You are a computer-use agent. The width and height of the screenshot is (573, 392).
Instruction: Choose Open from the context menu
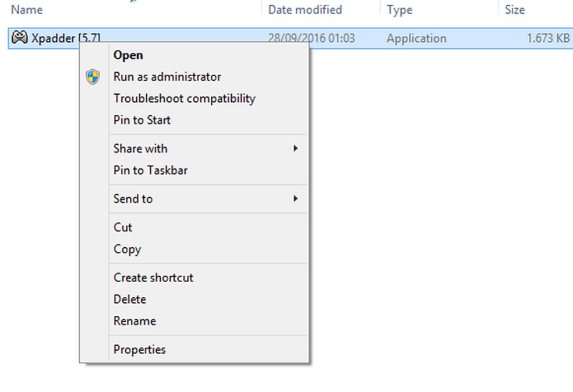[x=128, y=55]
